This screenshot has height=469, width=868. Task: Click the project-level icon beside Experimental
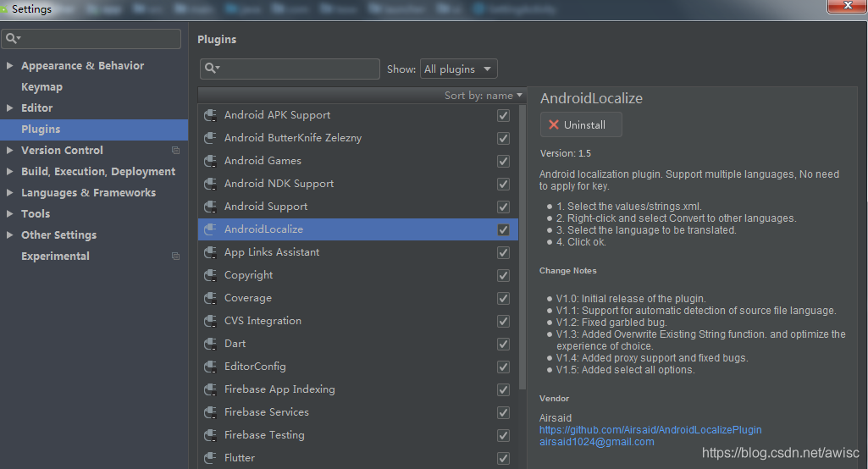tap(175, 257)
